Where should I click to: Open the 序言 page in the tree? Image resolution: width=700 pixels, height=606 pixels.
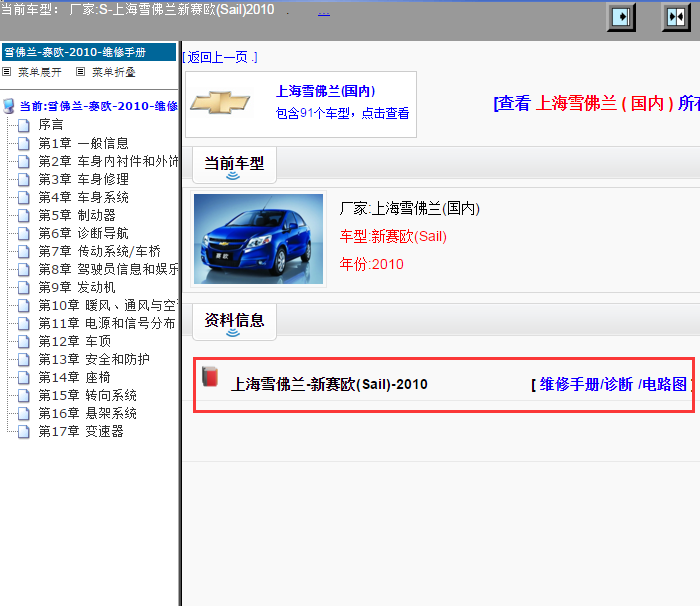pyautogui.click(x=50, y=125)
